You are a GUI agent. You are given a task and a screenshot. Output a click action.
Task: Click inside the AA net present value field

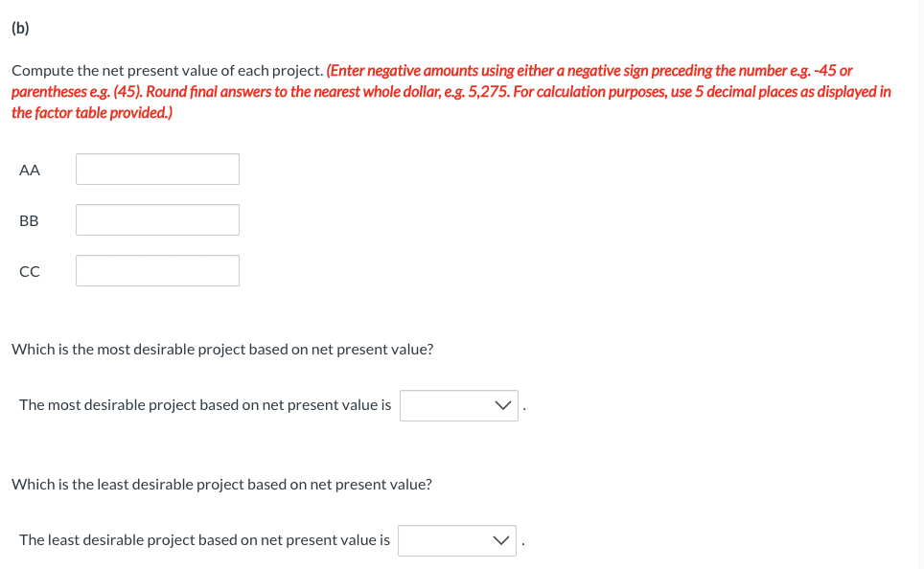(156, 169)
